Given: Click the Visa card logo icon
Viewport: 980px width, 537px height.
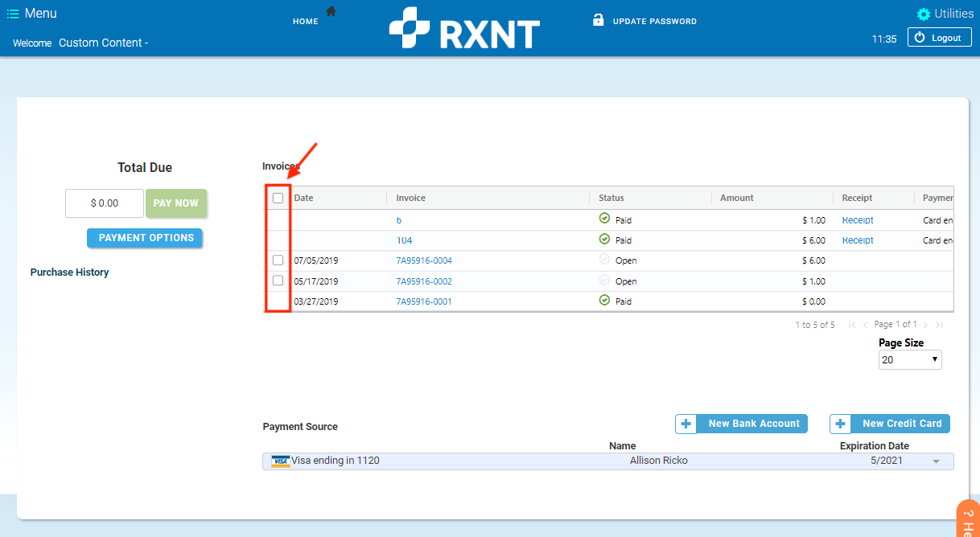Looking at the screenshot, I should [281, 461].
